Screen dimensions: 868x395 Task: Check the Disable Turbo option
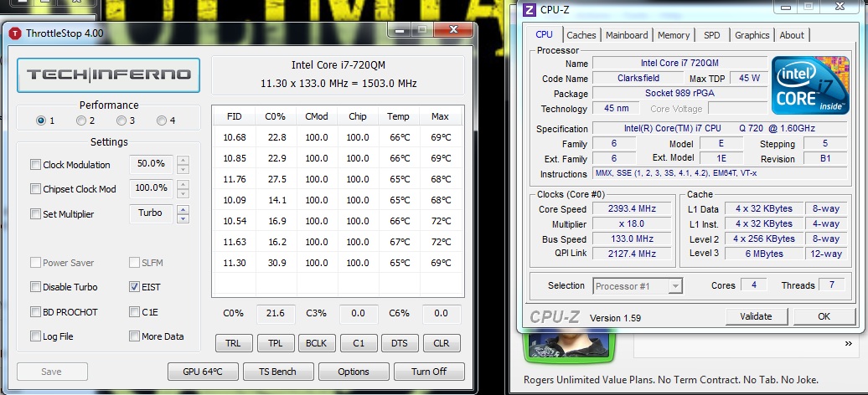click(35, 287)
